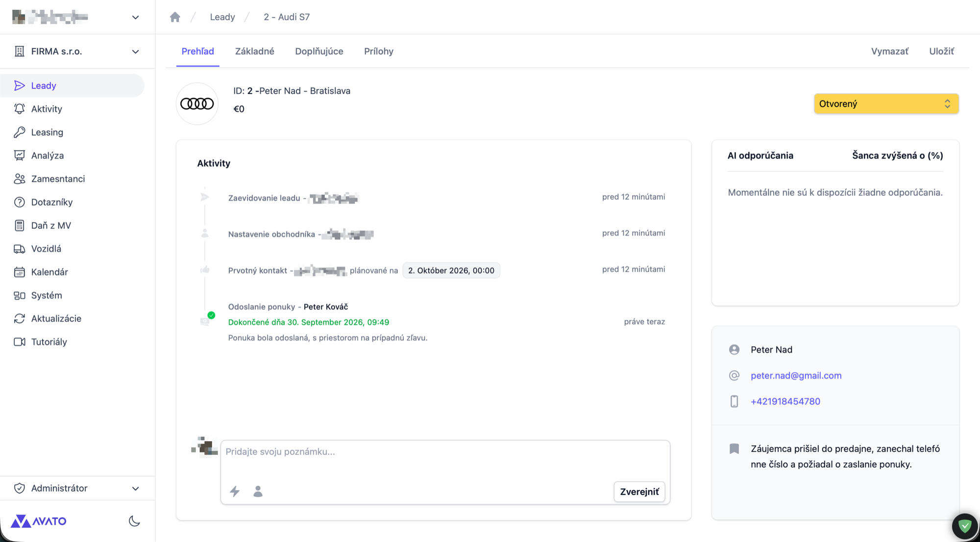Screen dimensions: 980x542
Task: Click the Zverejniť button
Action: click(x=639, y=492)
